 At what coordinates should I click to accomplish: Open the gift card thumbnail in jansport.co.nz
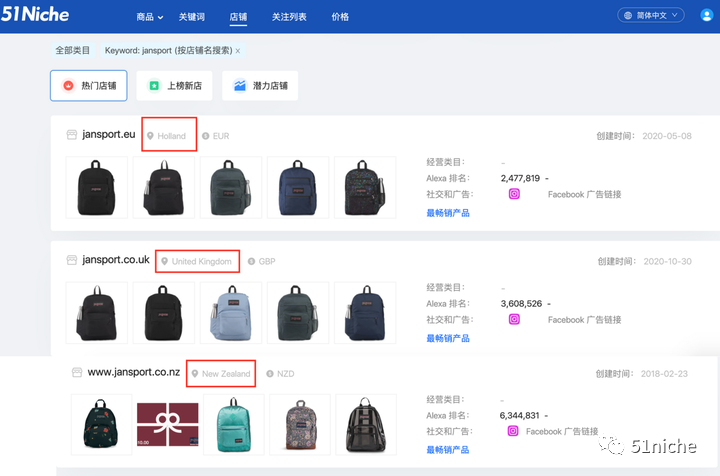168,425
